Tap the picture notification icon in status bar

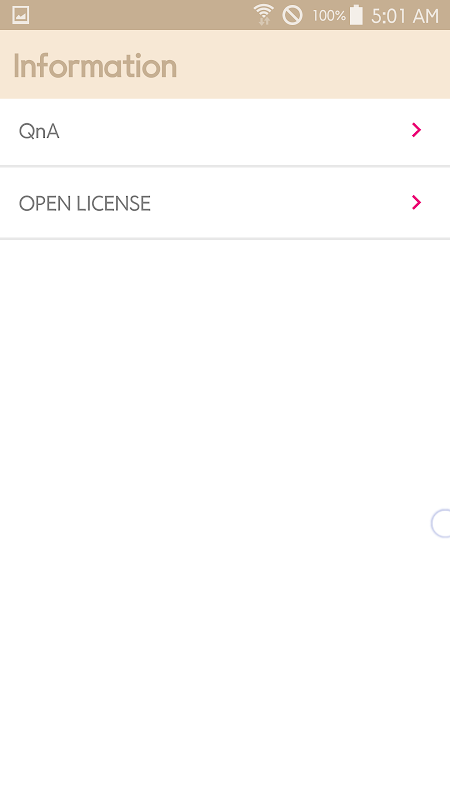coord(20,15)
